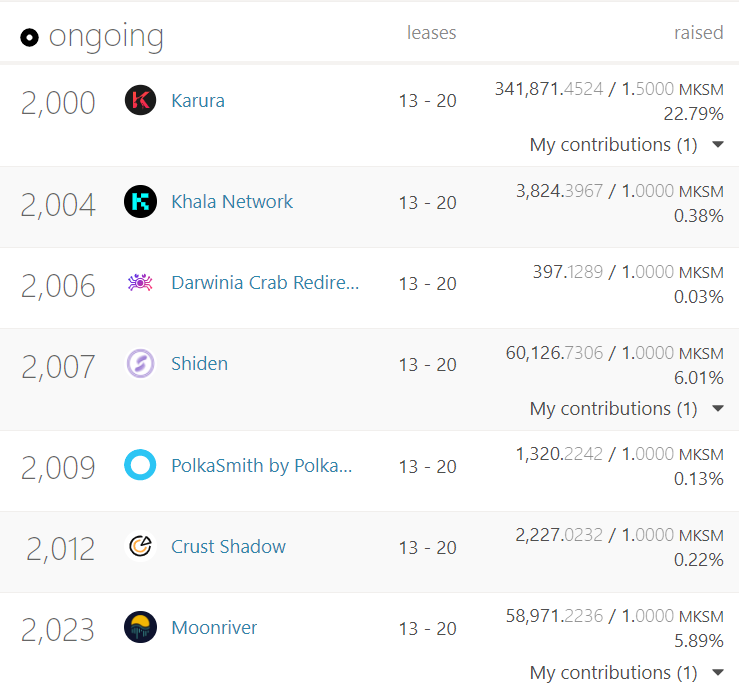Select parachain ID 2,012

pos(60,549)
